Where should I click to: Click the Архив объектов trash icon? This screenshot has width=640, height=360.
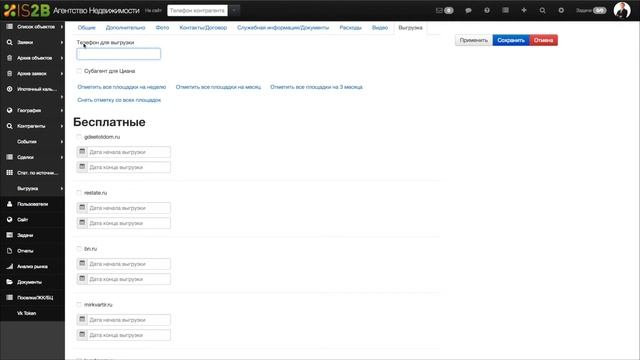tap(9, 58)
